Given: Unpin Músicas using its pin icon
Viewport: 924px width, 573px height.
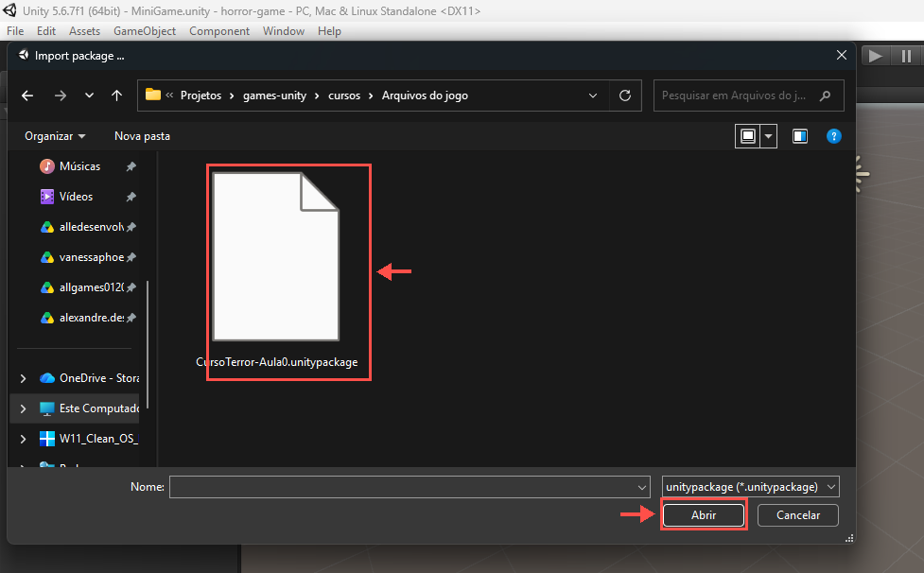Looking at the screenshot, I should point(131,166).
